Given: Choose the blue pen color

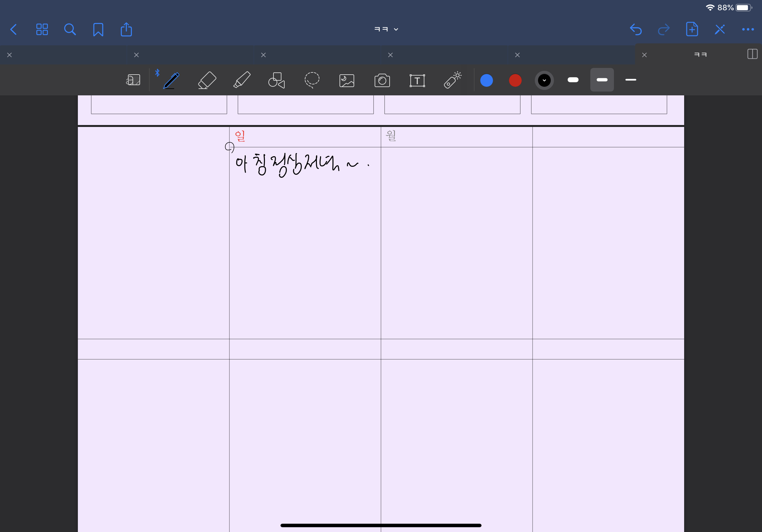Looking at the screenshot, I should 487,80.
